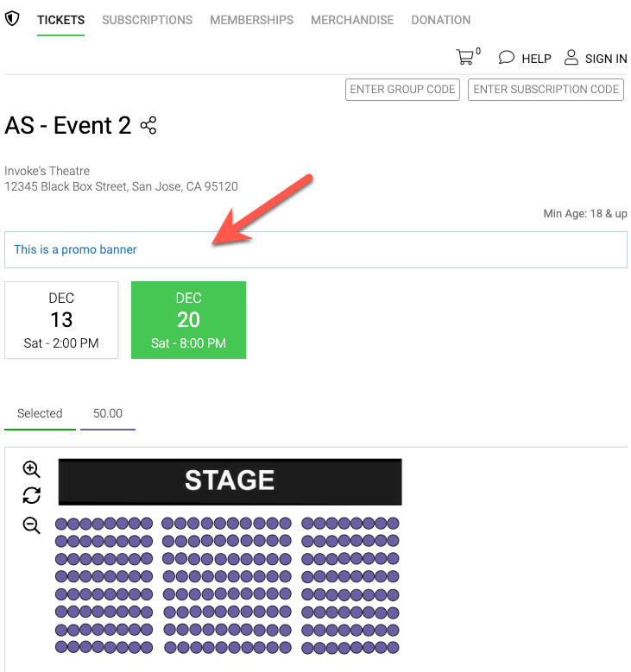The height and width of the screenshot is (672, 631).
Task: Click the Sign In user icon
Action: 571,57
